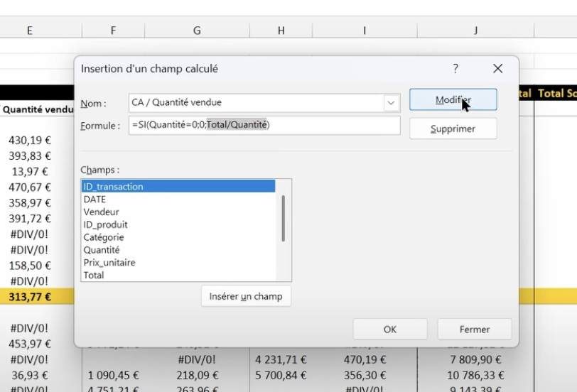Click cell with 470,67 €
This screenshot has width=577, height=392.
[x=30, y=187]
